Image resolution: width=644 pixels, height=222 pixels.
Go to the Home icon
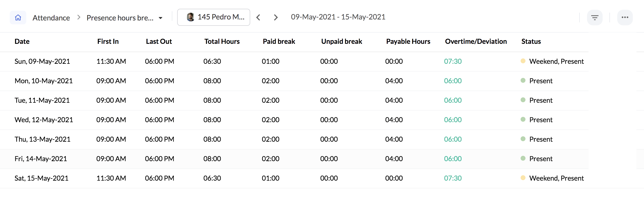(x=18, y=18)
